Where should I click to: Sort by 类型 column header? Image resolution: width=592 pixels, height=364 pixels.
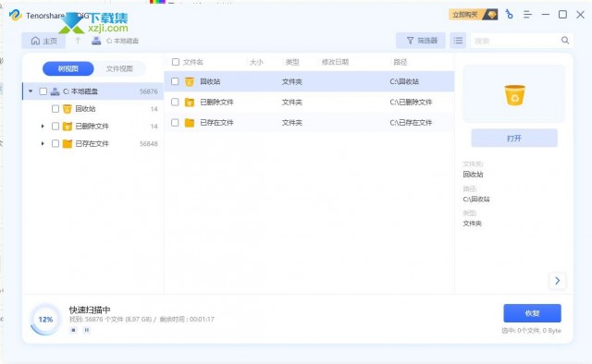(x=292, y=62)
